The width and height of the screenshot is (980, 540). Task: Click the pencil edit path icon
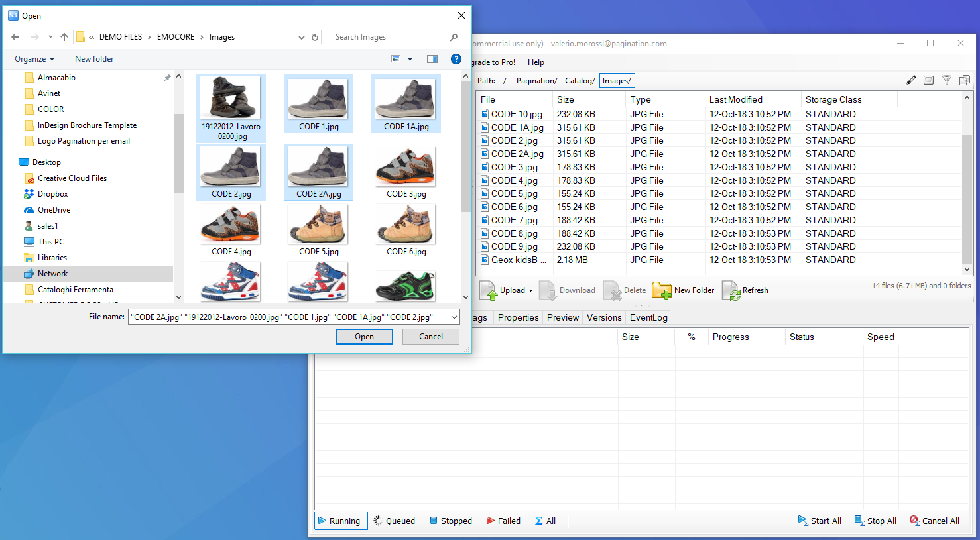point(911,80)
